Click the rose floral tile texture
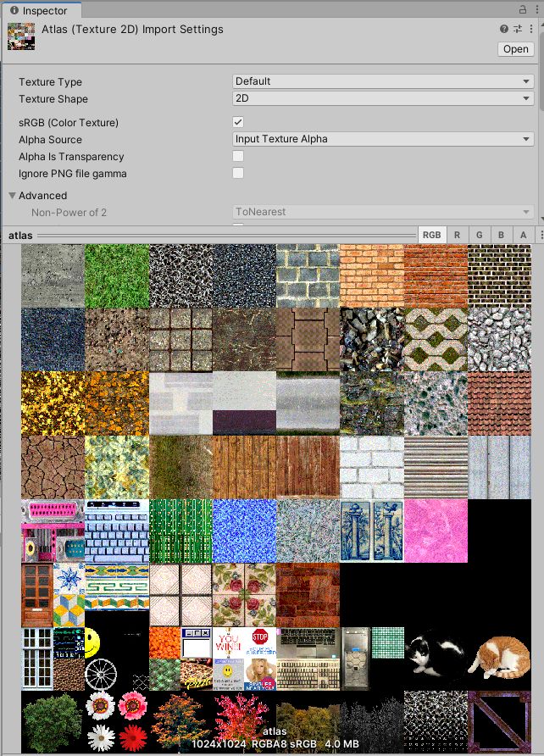The image size is (544, 756). pyautogui.click(x=244, y=594)
